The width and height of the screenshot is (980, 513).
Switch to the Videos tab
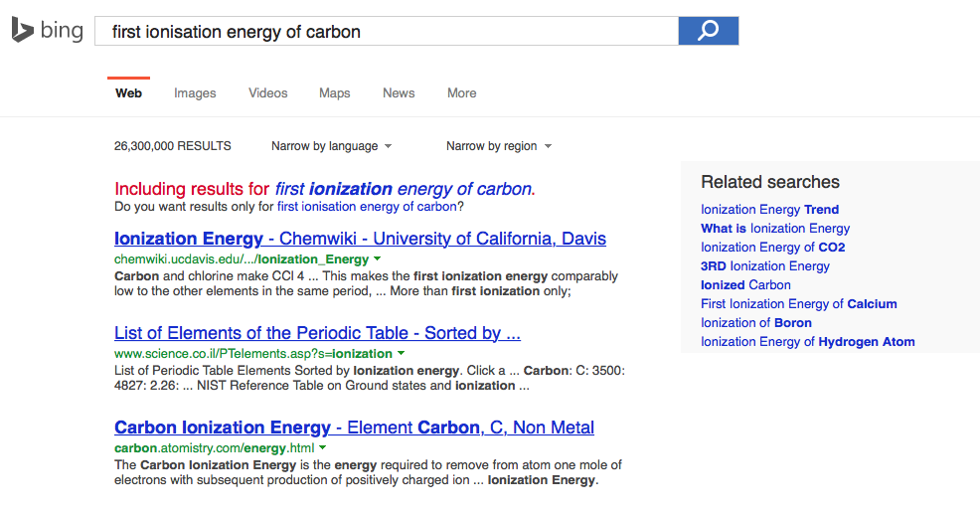pos(268,93)
